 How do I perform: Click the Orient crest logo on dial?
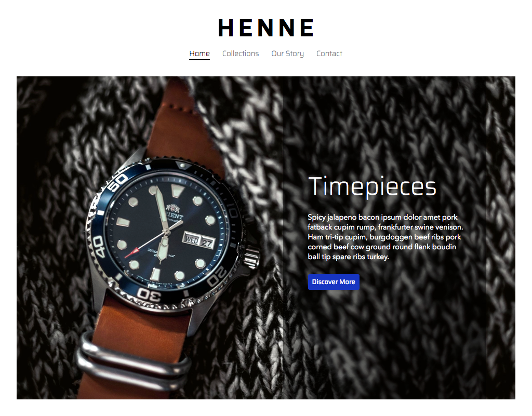[172, 208]
